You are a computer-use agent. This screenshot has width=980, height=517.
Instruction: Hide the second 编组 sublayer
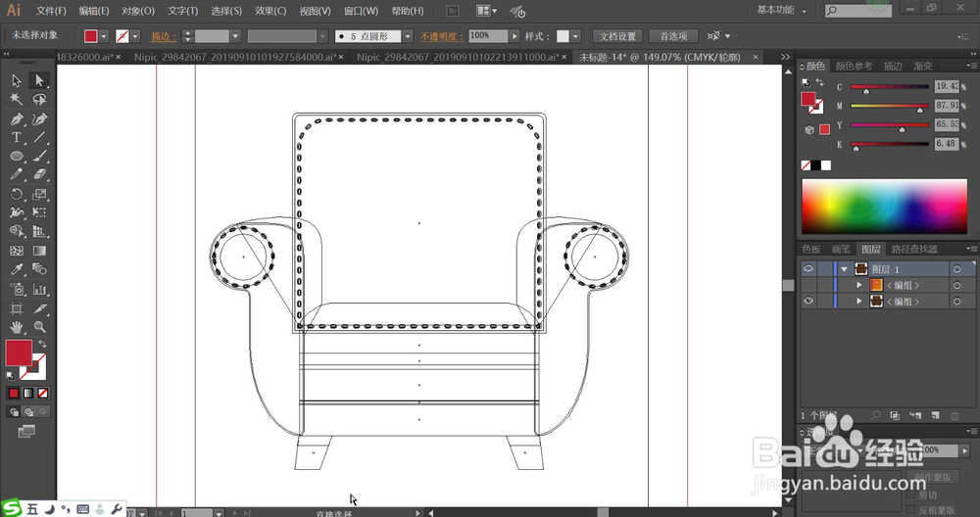point(808,301)
